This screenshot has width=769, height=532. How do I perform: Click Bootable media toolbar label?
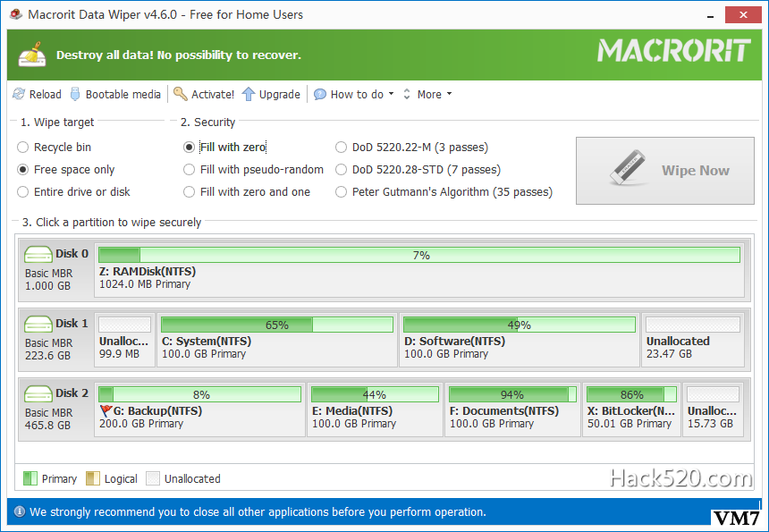tap(123, 94)
